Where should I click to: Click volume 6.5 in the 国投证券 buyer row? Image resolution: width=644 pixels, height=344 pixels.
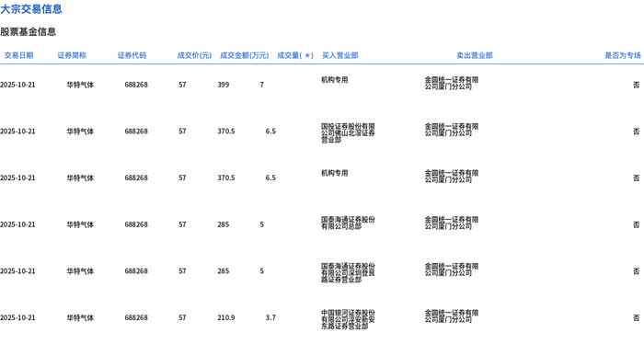tap(270, 132)
